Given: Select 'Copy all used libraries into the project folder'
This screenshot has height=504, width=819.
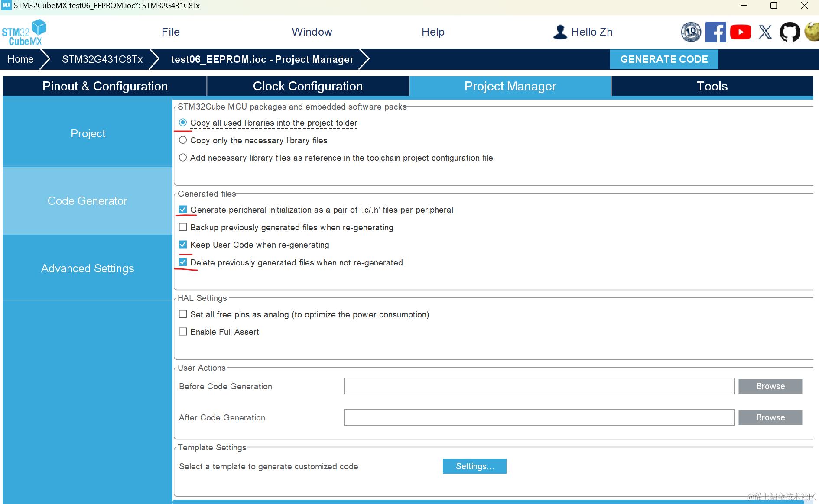Looking at the screenshot, I should 183,123.
